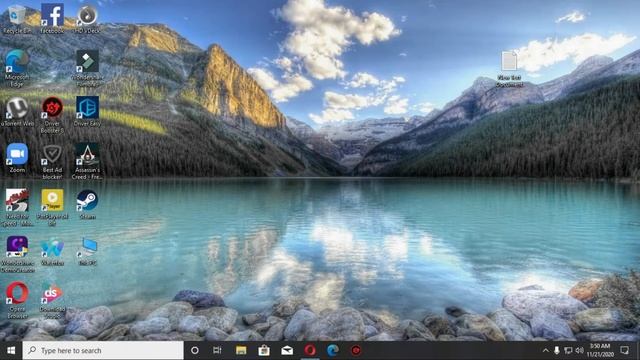Select the Facebook shortcut on desktop
The height and width of the screenshot is (360, 640).
[x=52, y=19]
